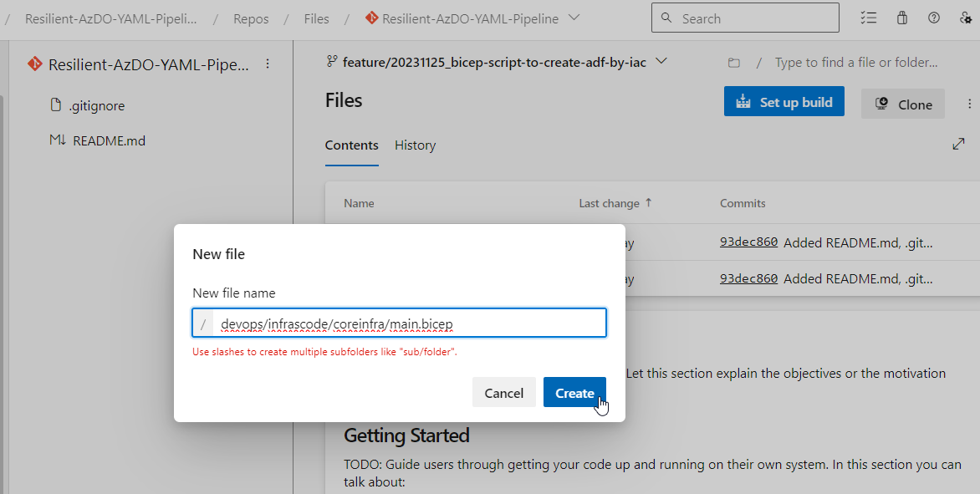Image resolution: width=980 pixels, height=494 pixels.
Task: Click the Last change sort arrow
Action: [x=648, y=202]
